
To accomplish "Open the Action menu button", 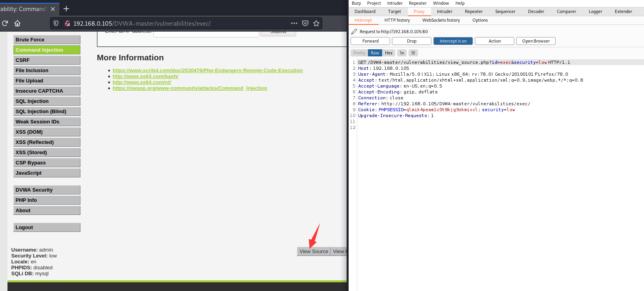I will click(495, 41).
